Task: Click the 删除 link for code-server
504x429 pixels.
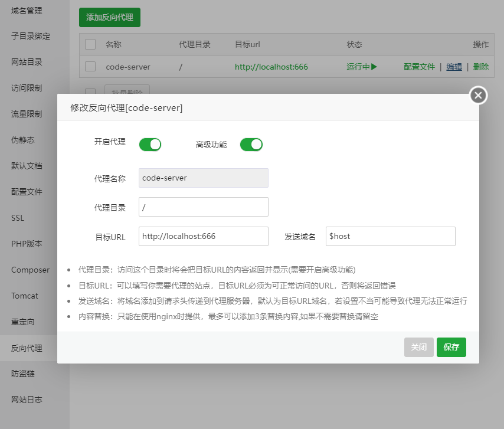Action: [x=480, y=67]
